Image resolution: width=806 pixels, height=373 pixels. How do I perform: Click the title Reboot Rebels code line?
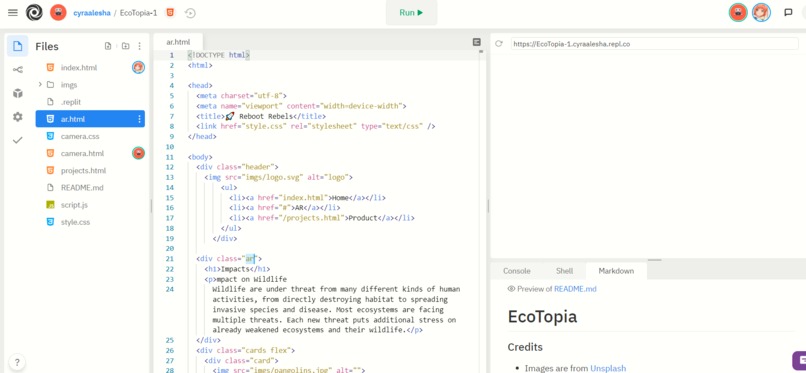tap(261, 116)
